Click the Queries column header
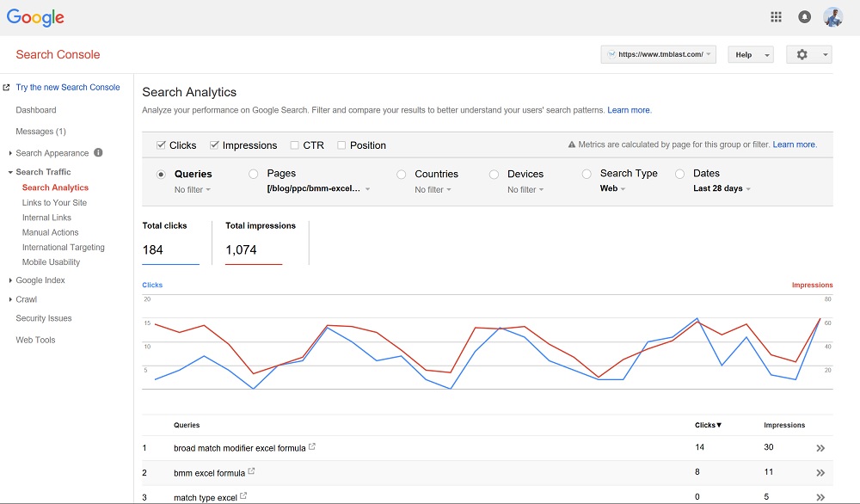Screen dimensions: 860x504 point(187,425)
